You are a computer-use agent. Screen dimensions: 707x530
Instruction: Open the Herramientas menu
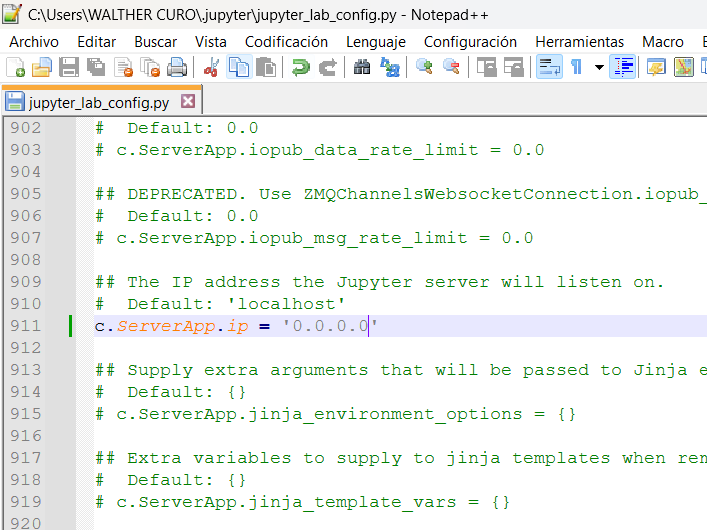[x=579, y=42]
